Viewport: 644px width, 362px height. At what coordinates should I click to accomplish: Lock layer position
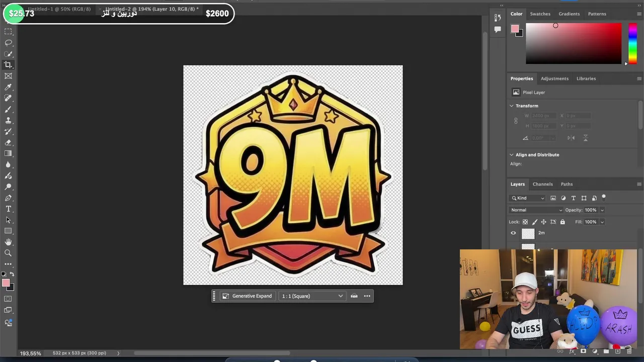[x=543, y=222]
